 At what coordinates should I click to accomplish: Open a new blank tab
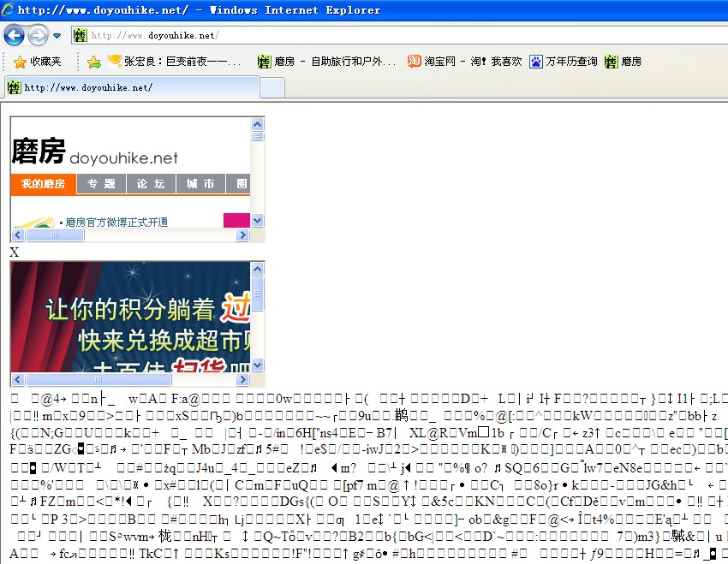point(272,87)
